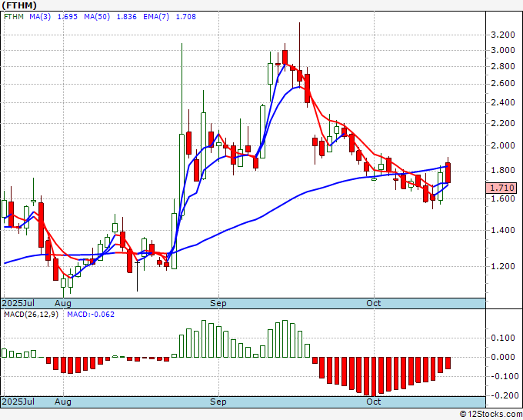Screen dimensions: 523x420
Task: Click the current price tag 1.710
Action: click(x=501, y=188)
